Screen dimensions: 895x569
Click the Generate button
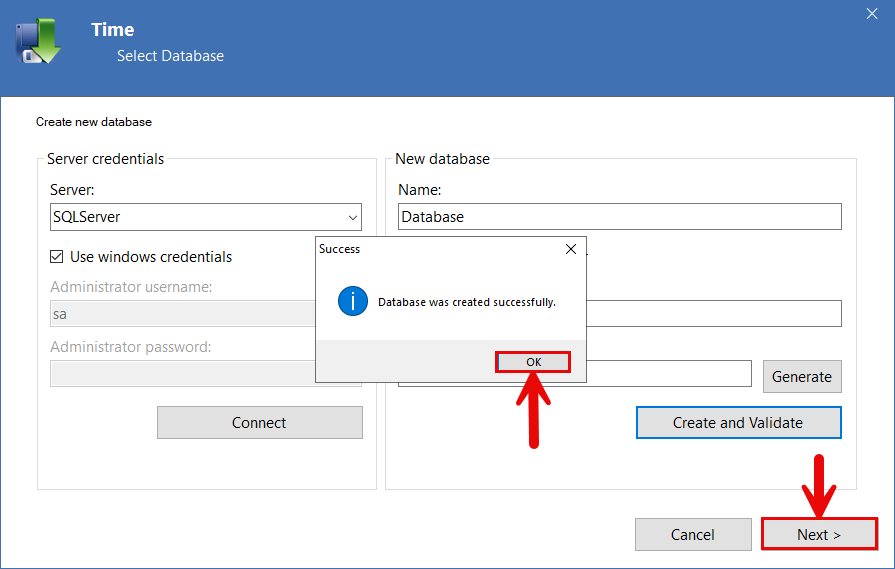coord(802,376)
